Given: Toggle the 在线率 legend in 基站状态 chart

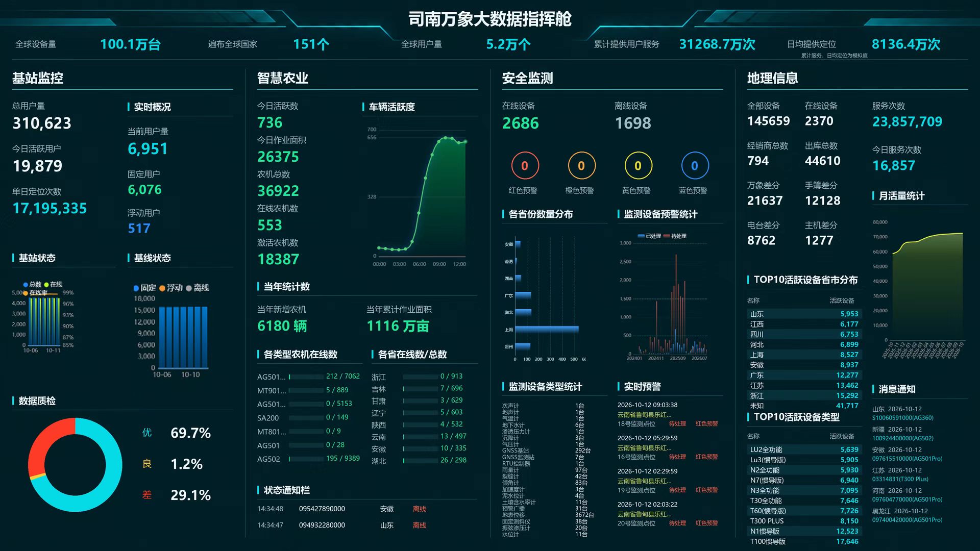Looking at the screenshot, I should (x=35, y=293).
